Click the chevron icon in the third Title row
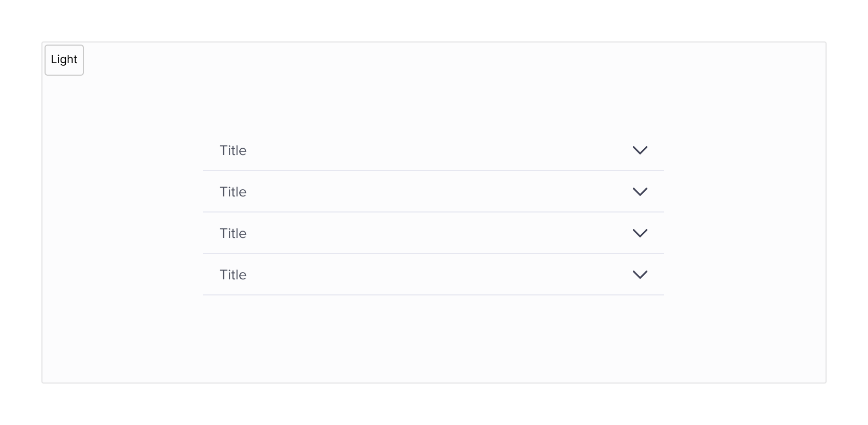The image size is (868, 425). 640,233
